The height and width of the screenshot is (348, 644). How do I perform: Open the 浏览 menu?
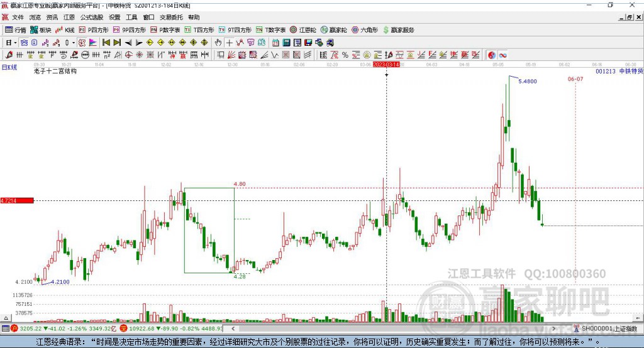click(35, 17)
